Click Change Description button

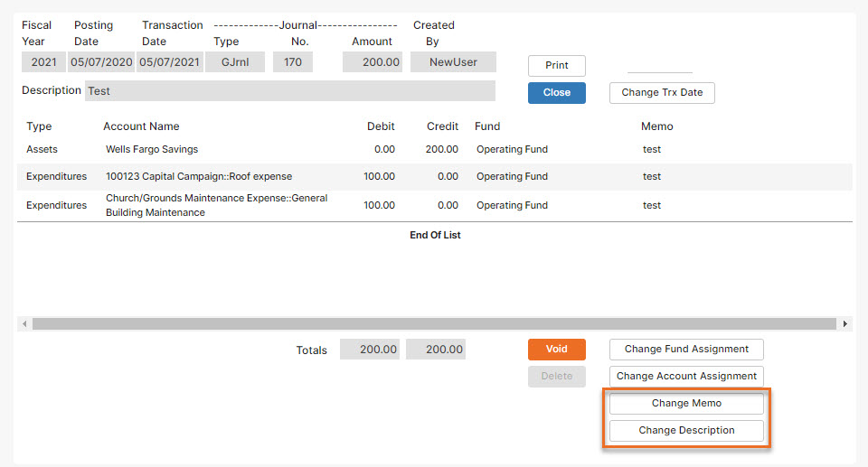686,431
